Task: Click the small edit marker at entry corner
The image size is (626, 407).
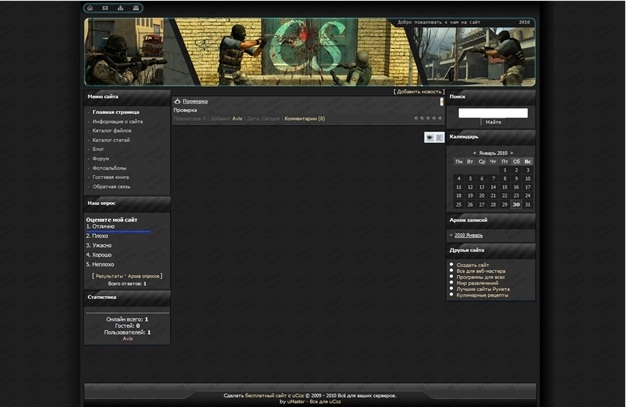Action: pyautogui.click(x=442, y=102)
